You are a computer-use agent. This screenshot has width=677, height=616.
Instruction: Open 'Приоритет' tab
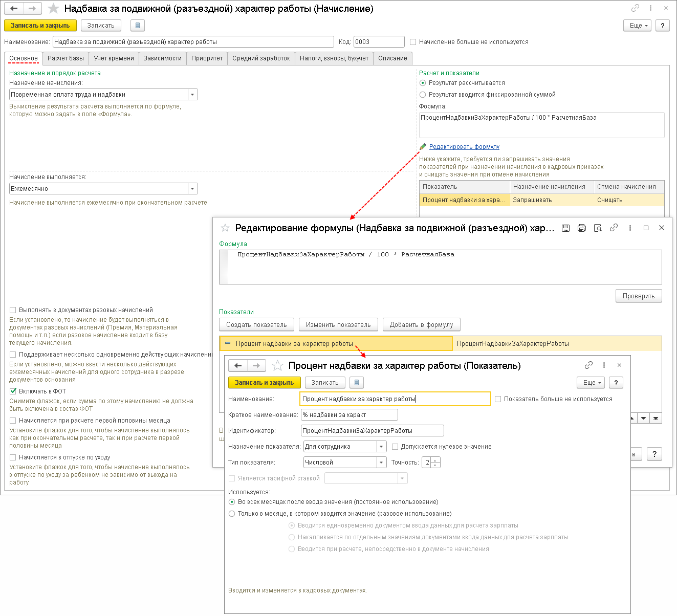(207, 58)
